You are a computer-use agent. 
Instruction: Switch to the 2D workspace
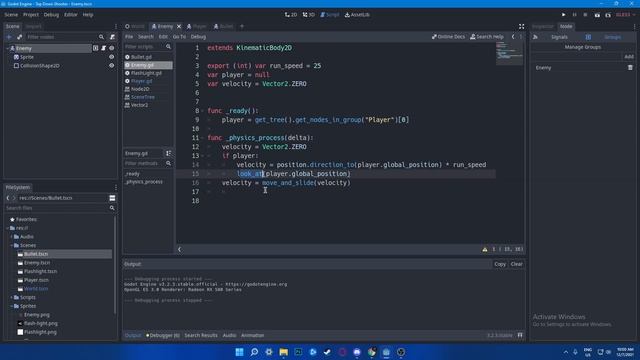[x=291, y=15]
